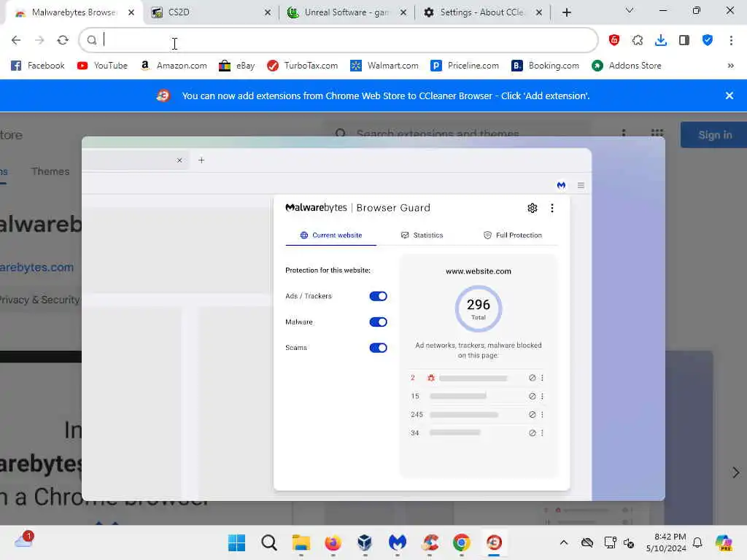The width and height of the screenshot is (747, 560).
Task: Open the notification bell in the taskbar
Action: point(697,542)
